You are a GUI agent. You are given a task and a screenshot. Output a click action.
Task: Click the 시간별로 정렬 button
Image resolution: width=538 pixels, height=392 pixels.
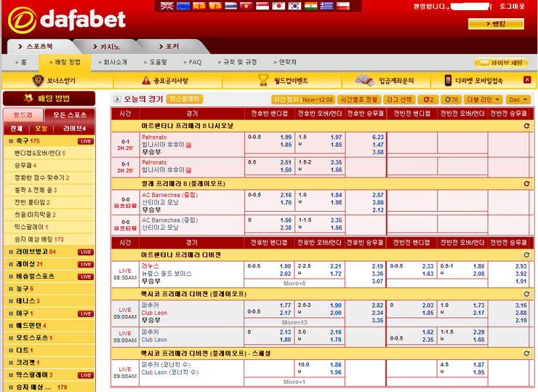coord(359,100)
